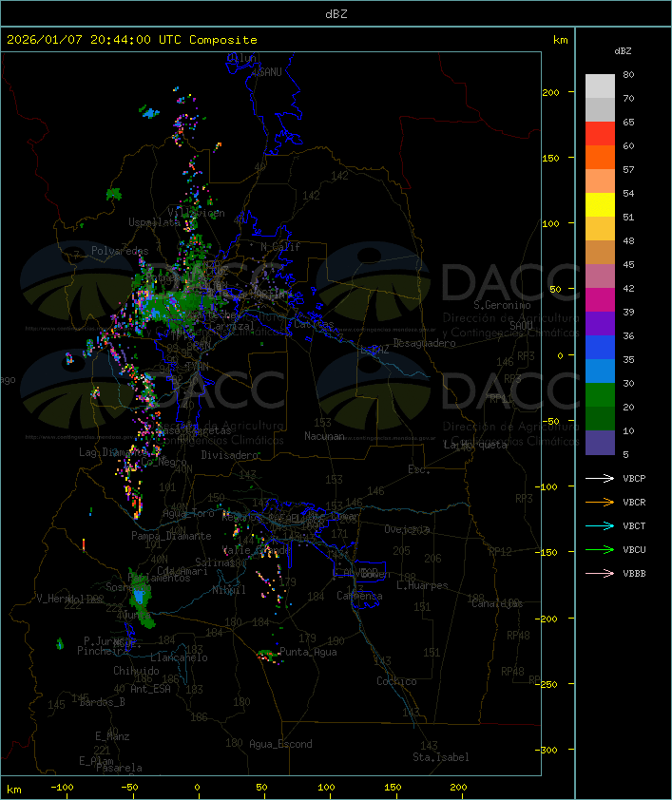Click the VBCR legend label
The image size is (672, 800).
[x=634, y=503]
